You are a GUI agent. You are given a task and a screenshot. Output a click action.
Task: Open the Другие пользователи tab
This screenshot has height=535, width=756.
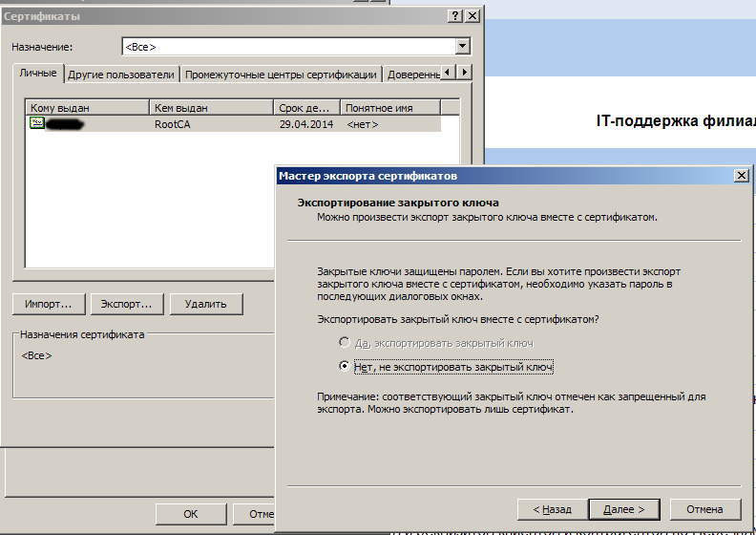pos(121,75)
